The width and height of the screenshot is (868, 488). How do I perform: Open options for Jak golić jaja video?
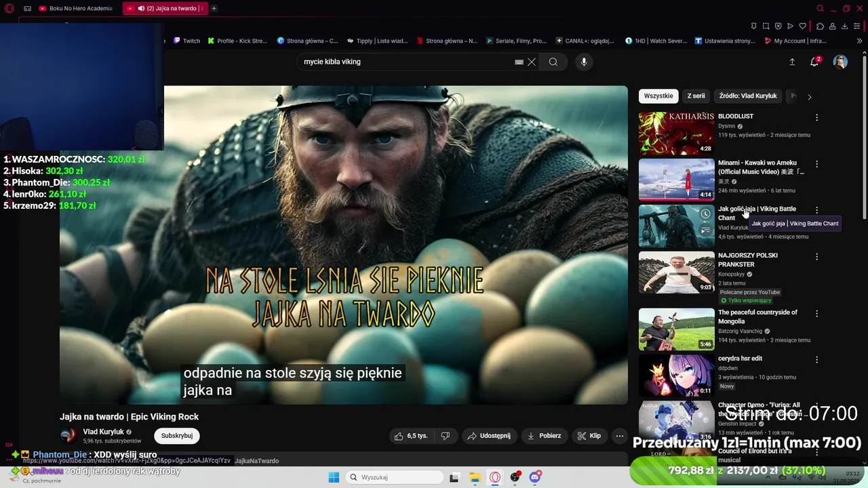point(816,210)
